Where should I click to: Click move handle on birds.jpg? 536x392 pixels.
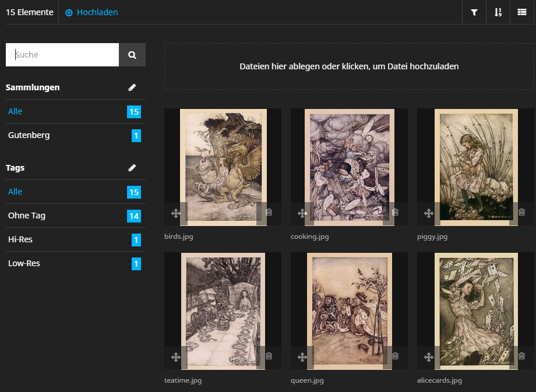176,214
